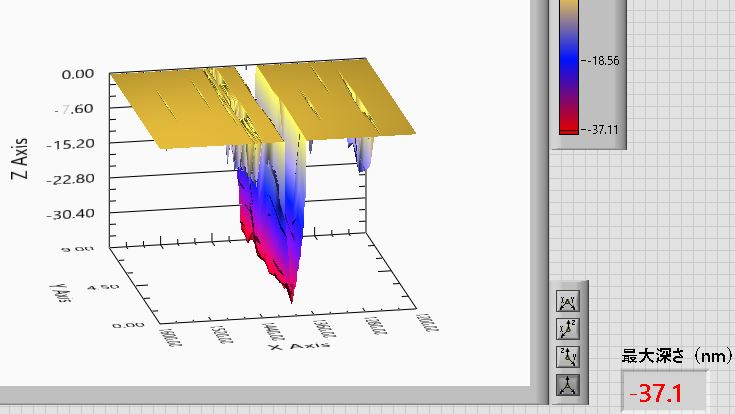
Task: Click the Z Axis title label
Action: click(x=20, y=156)
